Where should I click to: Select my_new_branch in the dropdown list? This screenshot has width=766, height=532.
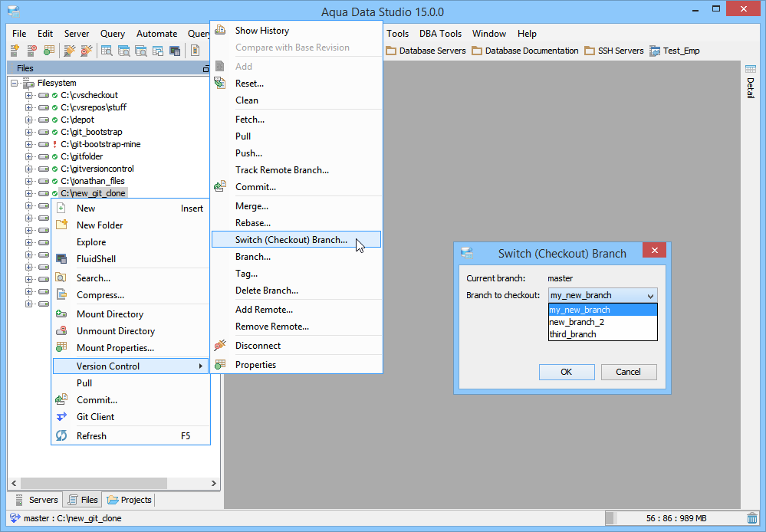click(x=603, y=310)
